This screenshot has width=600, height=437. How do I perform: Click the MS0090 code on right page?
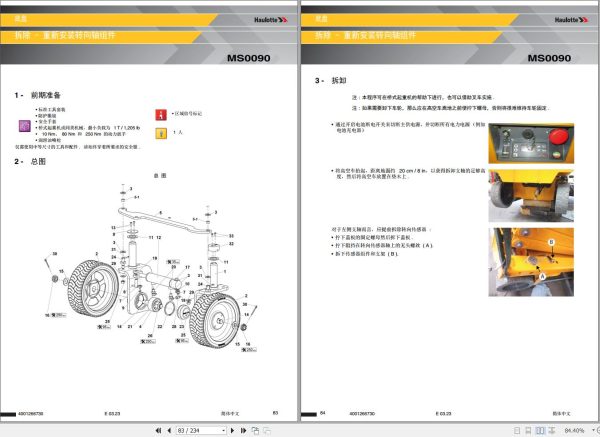point(549,58)
